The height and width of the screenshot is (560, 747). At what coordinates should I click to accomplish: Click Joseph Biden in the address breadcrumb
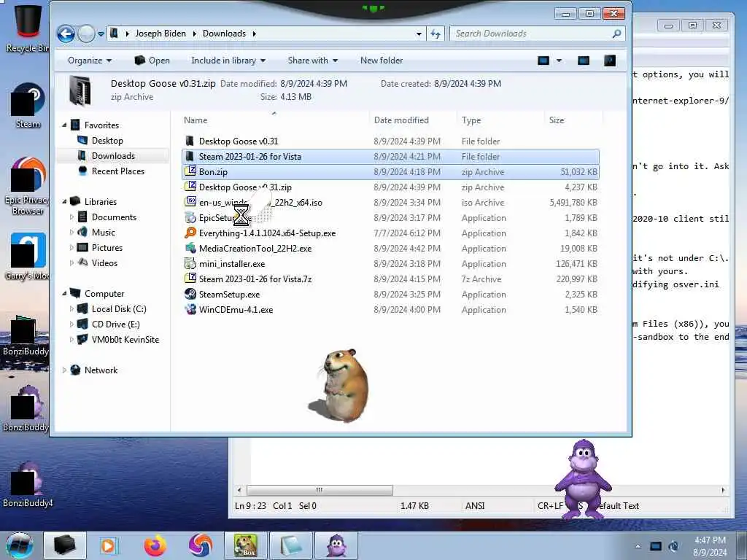[160, 34]
